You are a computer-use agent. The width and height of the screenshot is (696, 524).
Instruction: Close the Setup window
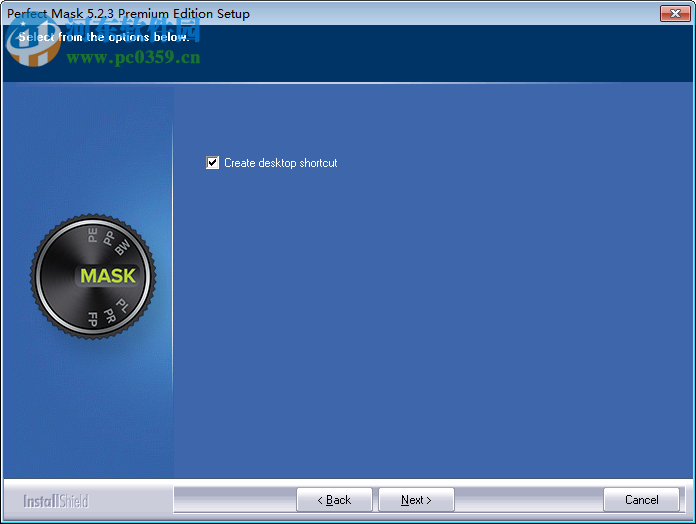pos(675,13)
